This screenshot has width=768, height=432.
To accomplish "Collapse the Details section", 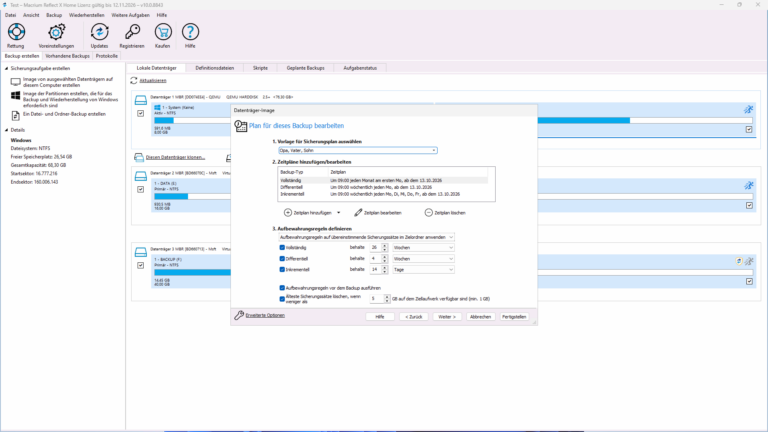I will (x=6, y=130).
